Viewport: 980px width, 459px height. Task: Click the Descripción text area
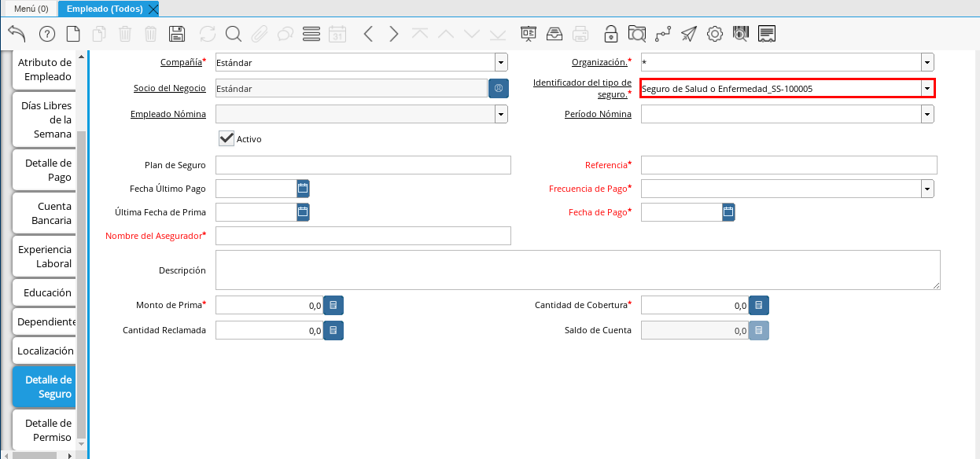(x=578, y=270)
